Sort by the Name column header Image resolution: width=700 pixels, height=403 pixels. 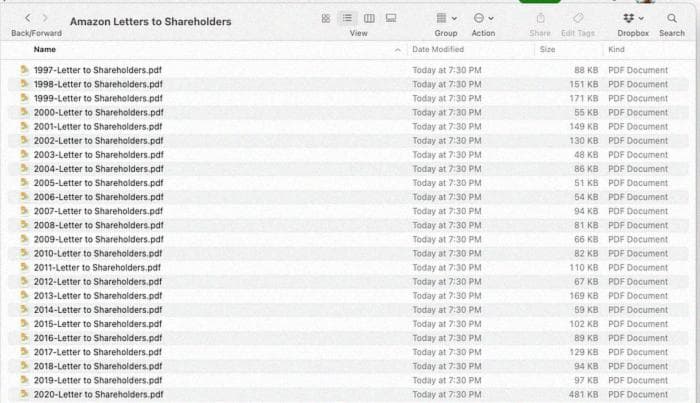pos(45,49)
